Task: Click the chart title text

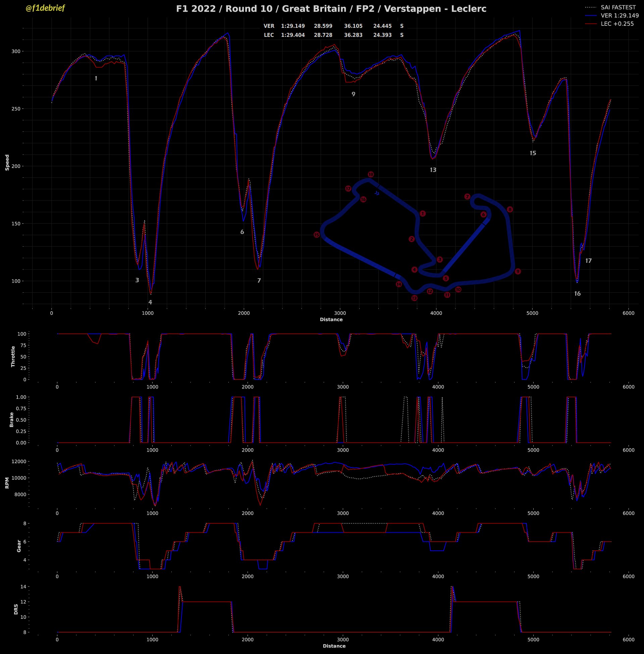Action: coord(331,9)
